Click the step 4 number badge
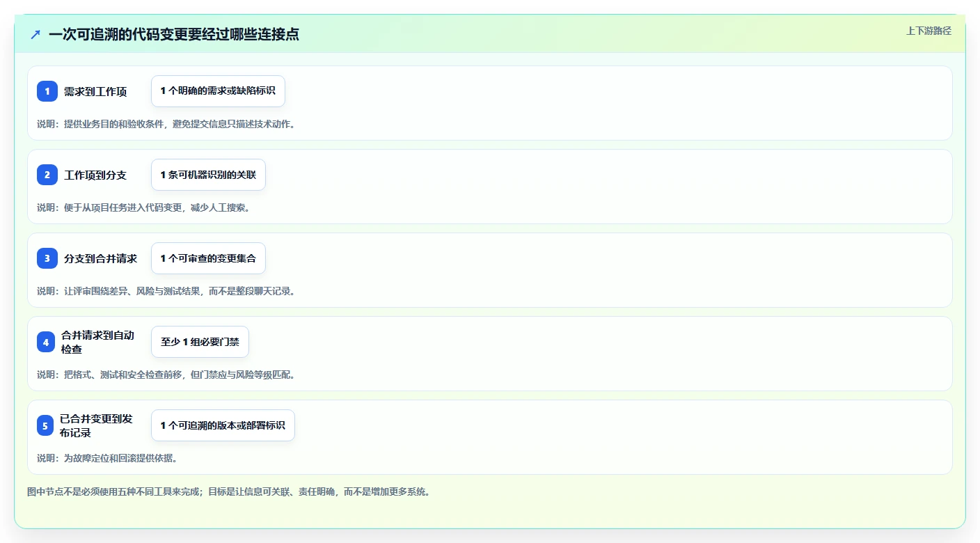This screenshot has height=543, width=980. tap(46, 342)
